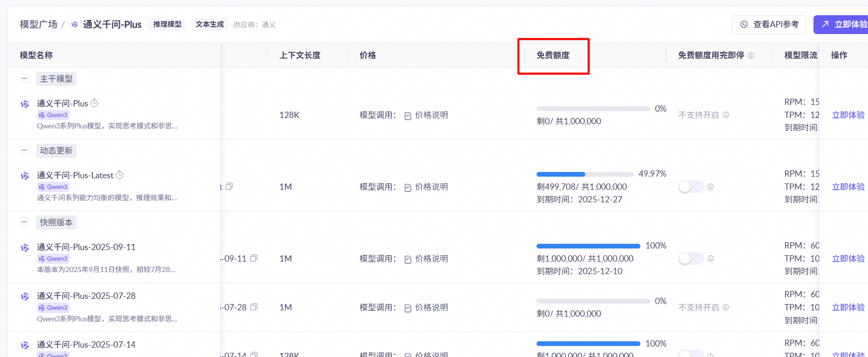Toggle 免费额度用完即停 for 通义千问-Plus-Latest

click(691, 187)
